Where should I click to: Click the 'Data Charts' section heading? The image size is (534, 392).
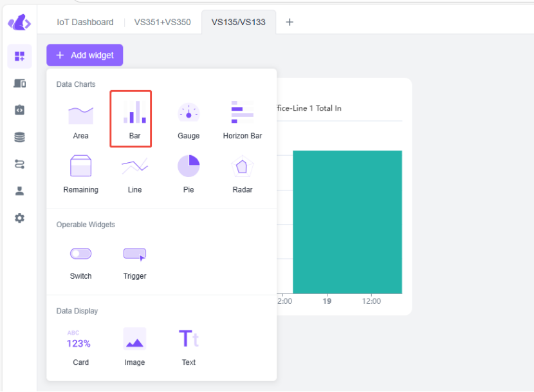tap(76, 84)
